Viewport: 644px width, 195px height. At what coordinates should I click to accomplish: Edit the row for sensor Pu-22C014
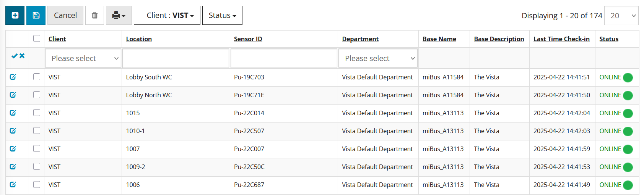click(x=13, y=113)
